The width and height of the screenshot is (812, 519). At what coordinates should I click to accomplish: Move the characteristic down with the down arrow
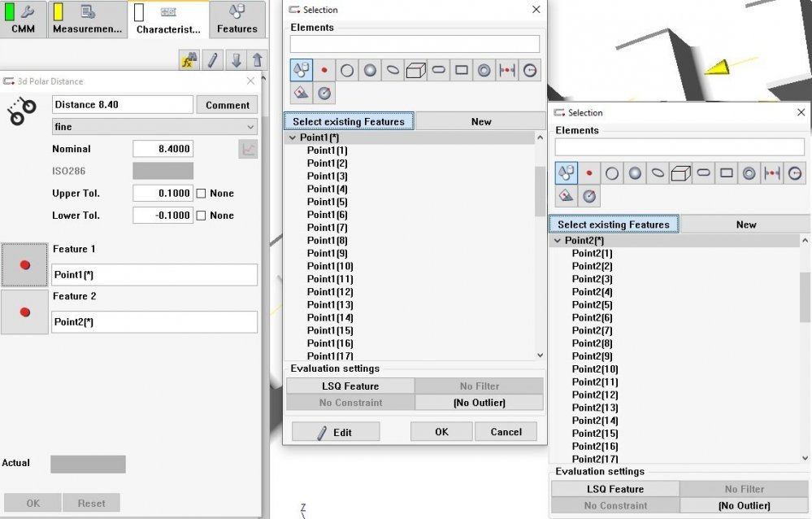236,60
